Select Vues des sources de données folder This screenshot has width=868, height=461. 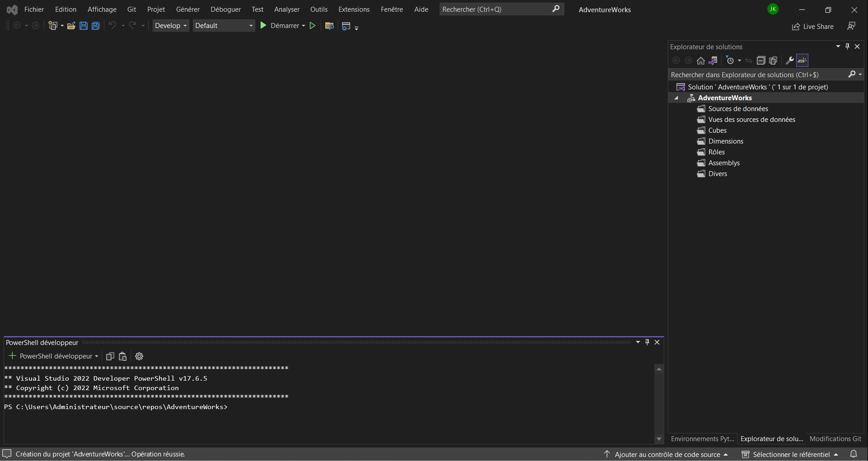[x=751, y=120]
